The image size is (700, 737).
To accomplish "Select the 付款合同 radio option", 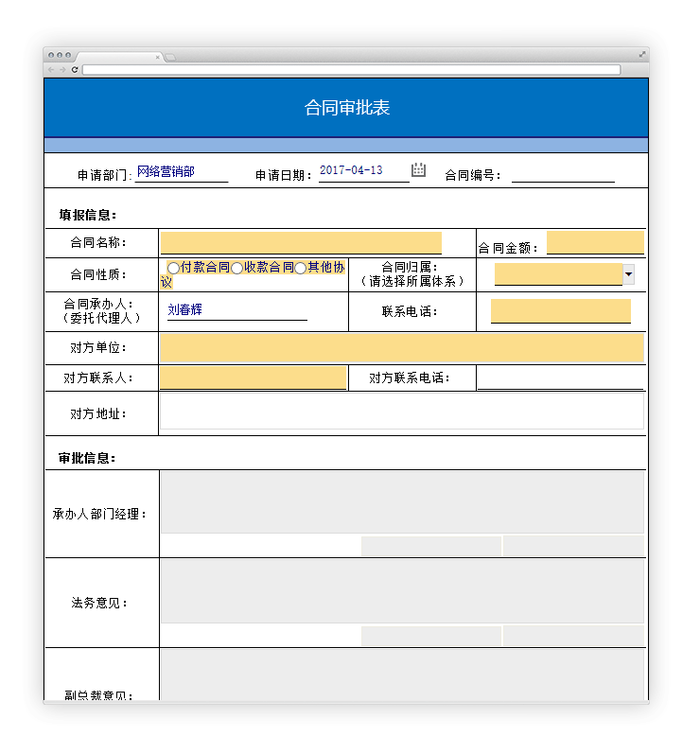I will (x=173, y=269).
